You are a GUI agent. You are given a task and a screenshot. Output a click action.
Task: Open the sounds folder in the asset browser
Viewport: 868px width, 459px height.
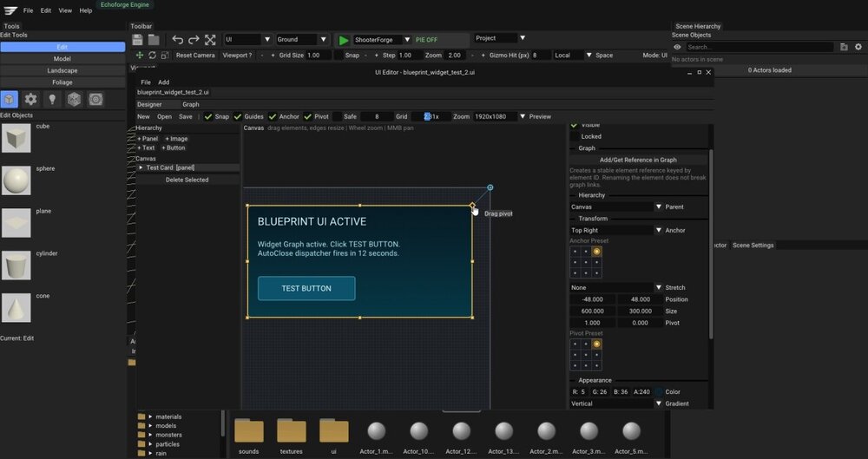click(249, 430)
